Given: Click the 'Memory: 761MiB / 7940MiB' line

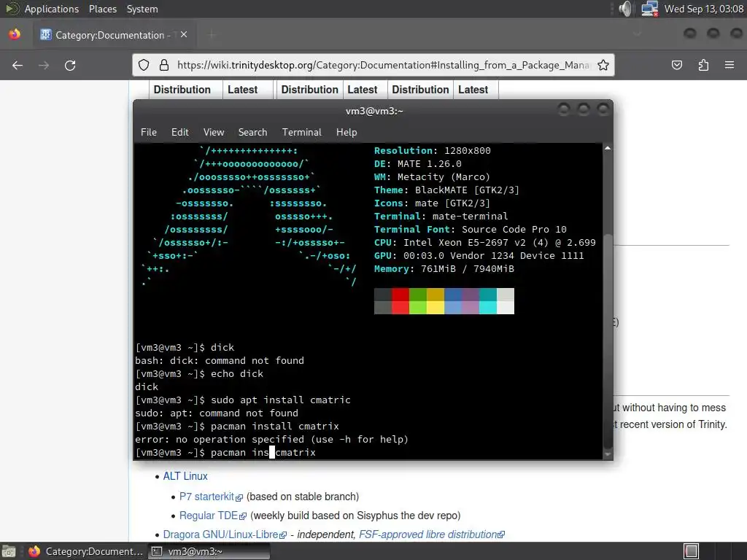Looking at the screenshot, I should pyautogui.click(x=444, y=268).
